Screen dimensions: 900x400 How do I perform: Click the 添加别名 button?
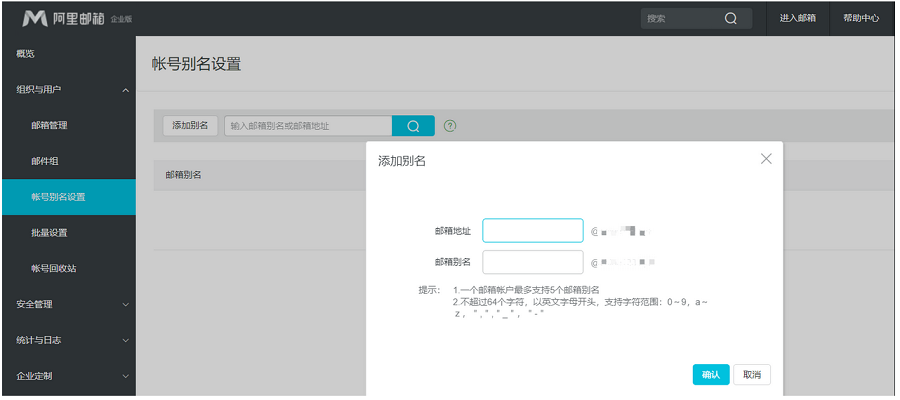(190, 126)
